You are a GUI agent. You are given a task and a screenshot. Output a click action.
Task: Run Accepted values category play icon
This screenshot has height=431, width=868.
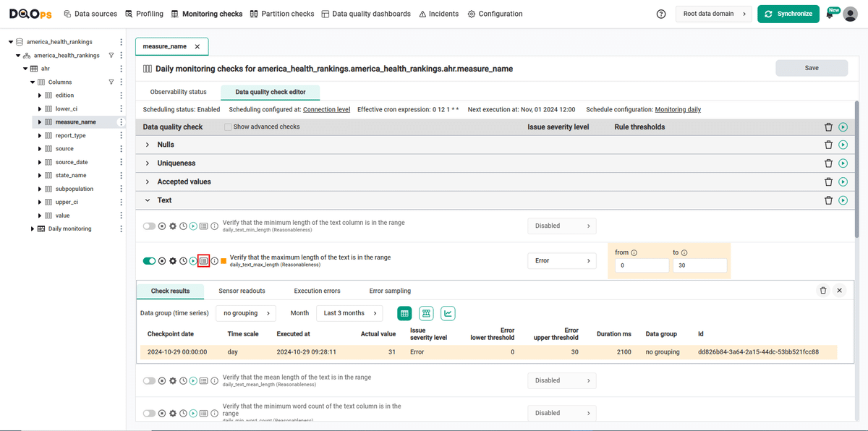point(843,182)
